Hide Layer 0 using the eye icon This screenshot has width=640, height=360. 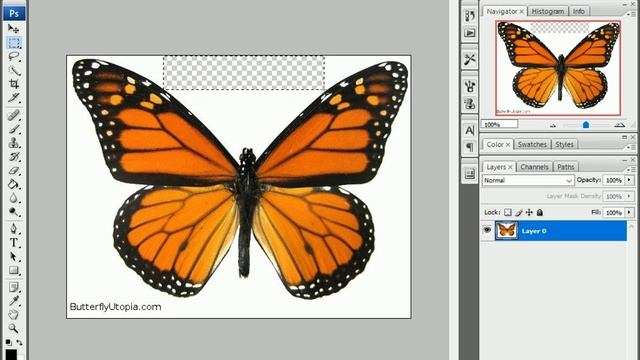pyautogui.click(x=487, y=230)
